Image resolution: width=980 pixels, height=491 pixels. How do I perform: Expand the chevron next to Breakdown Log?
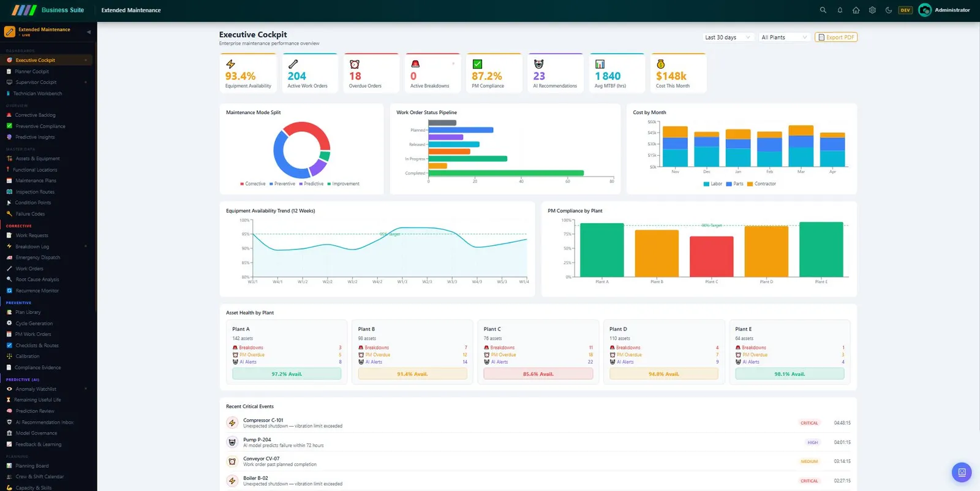pos(86,246)
